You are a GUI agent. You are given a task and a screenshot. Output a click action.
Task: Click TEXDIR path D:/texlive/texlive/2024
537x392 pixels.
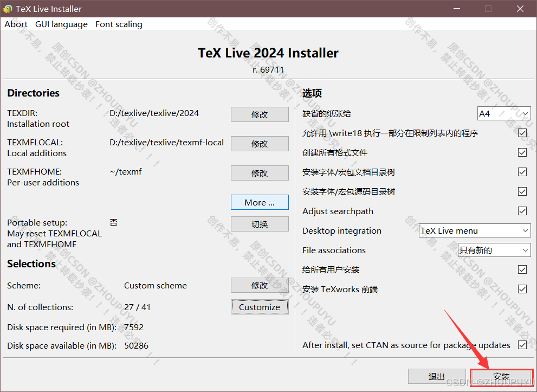[x=154, y=113]
